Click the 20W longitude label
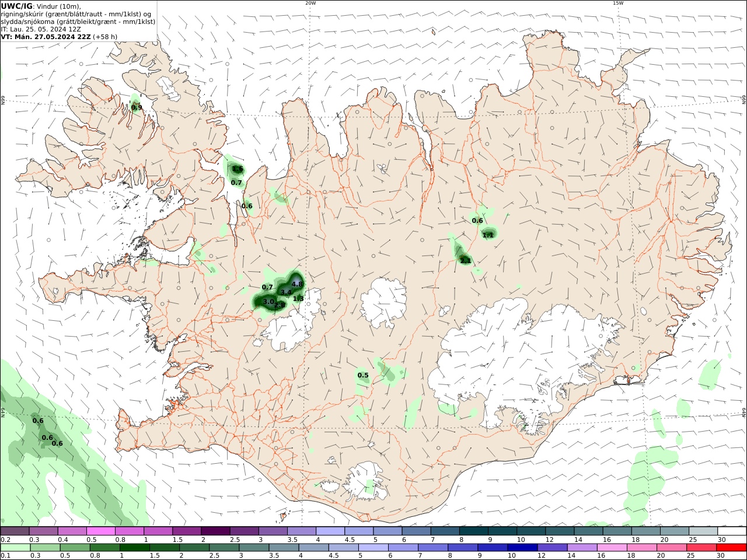This screenshot has height=560, width=747. 310,3
